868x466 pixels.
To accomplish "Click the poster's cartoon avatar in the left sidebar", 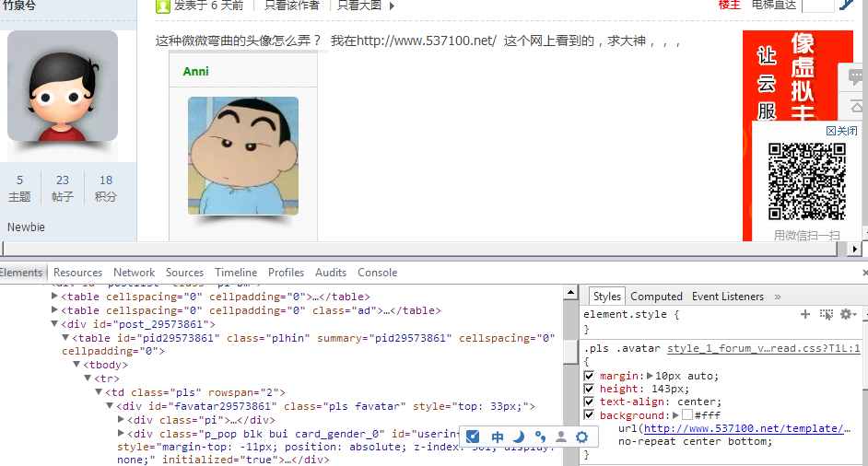I will (x=63, y=86).
